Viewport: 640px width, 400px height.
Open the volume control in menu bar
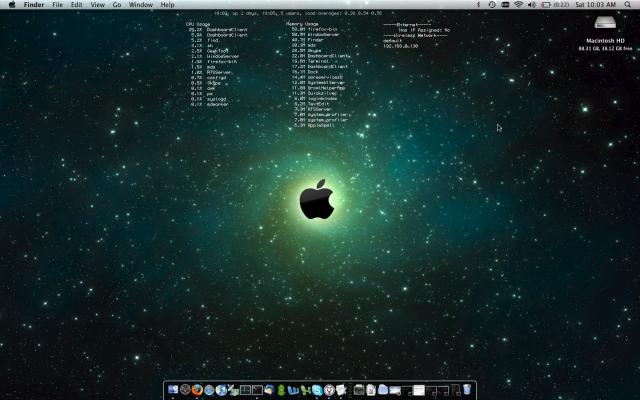click(x=532, y=4)
